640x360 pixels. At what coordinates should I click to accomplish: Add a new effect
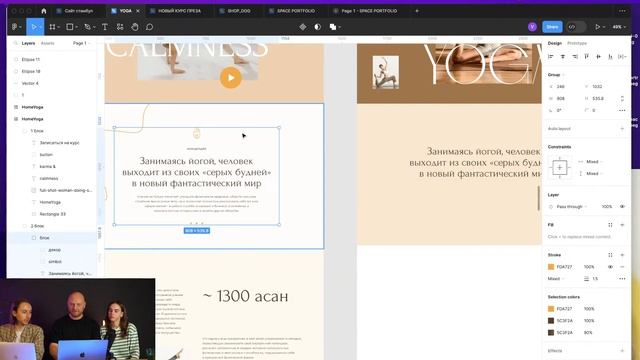(x=622, y=351)
